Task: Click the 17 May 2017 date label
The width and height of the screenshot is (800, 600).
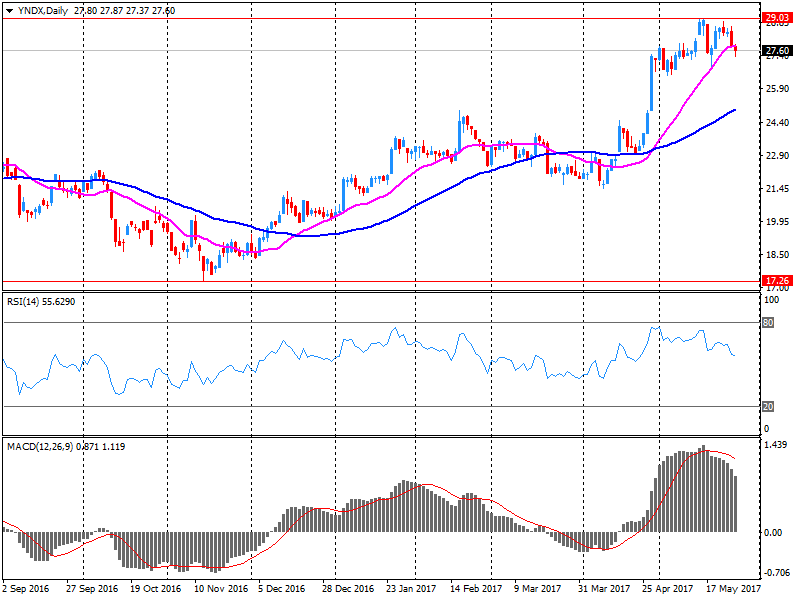Action: click(733, 589)
